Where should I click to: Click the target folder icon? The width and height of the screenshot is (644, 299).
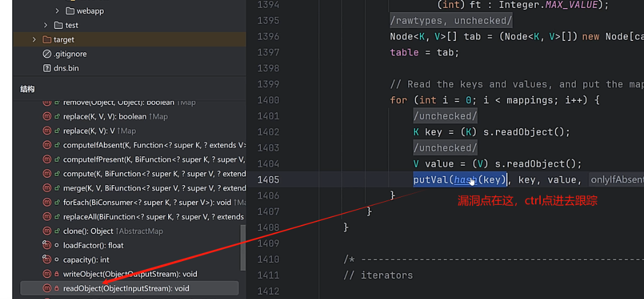pos(47,40)
